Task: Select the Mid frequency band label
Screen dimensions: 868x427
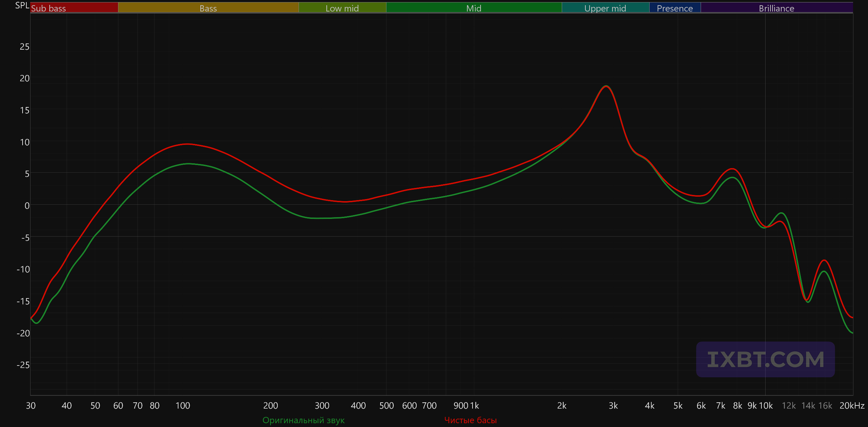Action: pyautogui.click(x=474, y=8)
